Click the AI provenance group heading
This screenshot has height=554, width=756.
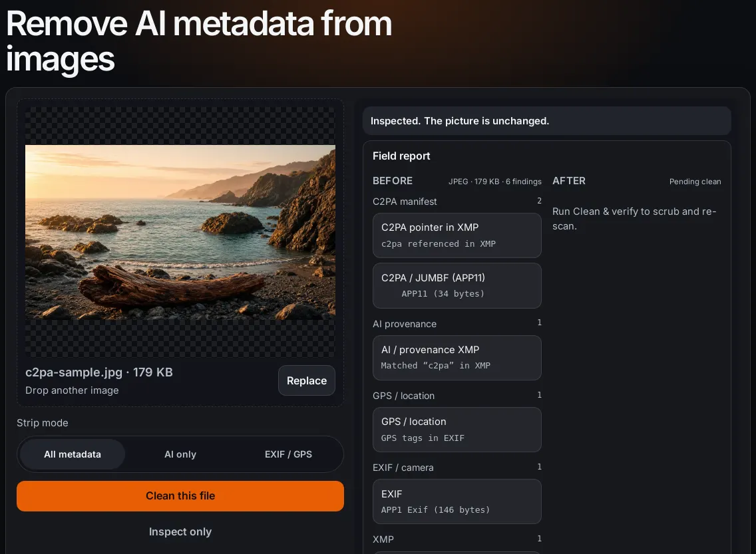click(405, 324)
